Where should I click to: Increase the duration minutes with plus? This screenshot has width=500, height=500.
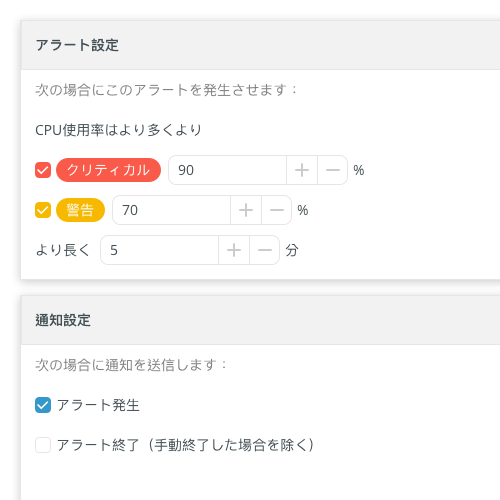click(234, 250)
